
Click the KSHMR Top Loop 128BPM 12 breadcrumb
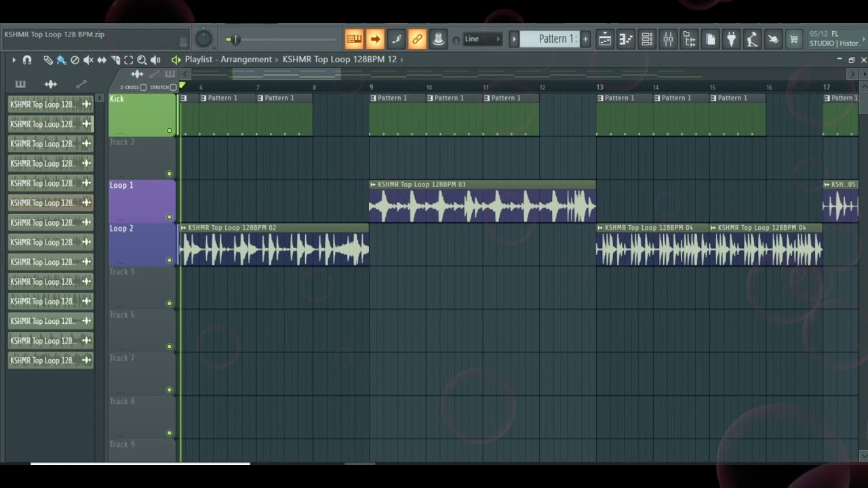[340, 59]
